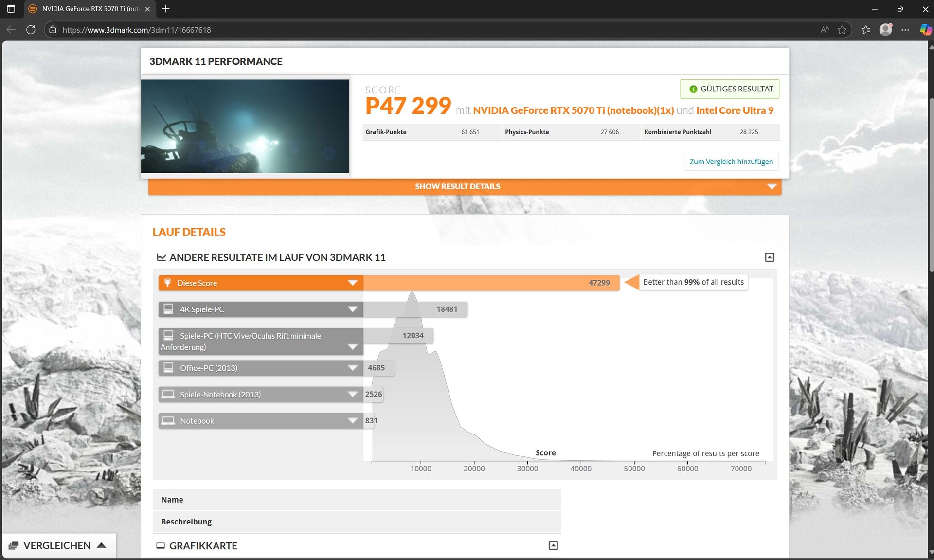934x560 pixels.
Task: Open the Spiele-PC HTC Vive/Oculus Rift dropdown
Action: click(353, 347)
